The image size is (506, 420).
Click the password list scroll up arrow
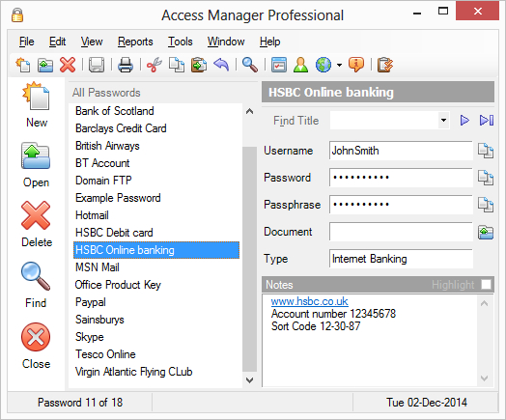pos(249,112)
